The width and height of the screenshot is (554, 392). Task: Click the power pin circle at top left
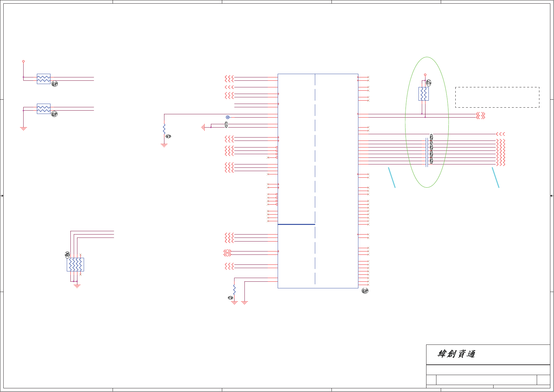point(23,61)
